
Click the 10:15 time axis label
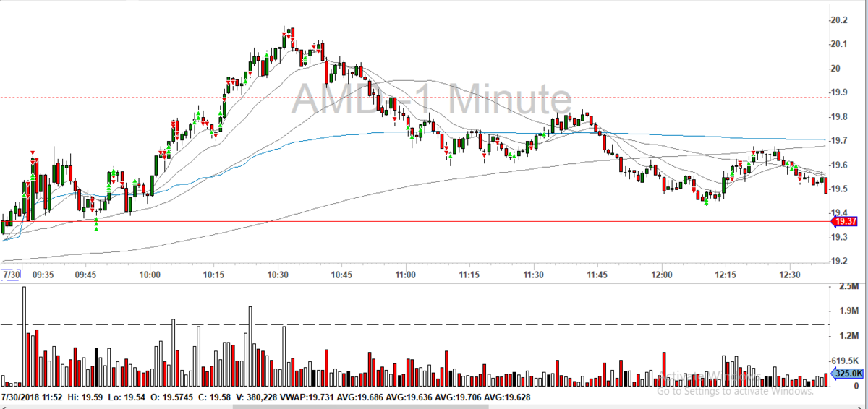pyautogui.click(x=214, y=275)
